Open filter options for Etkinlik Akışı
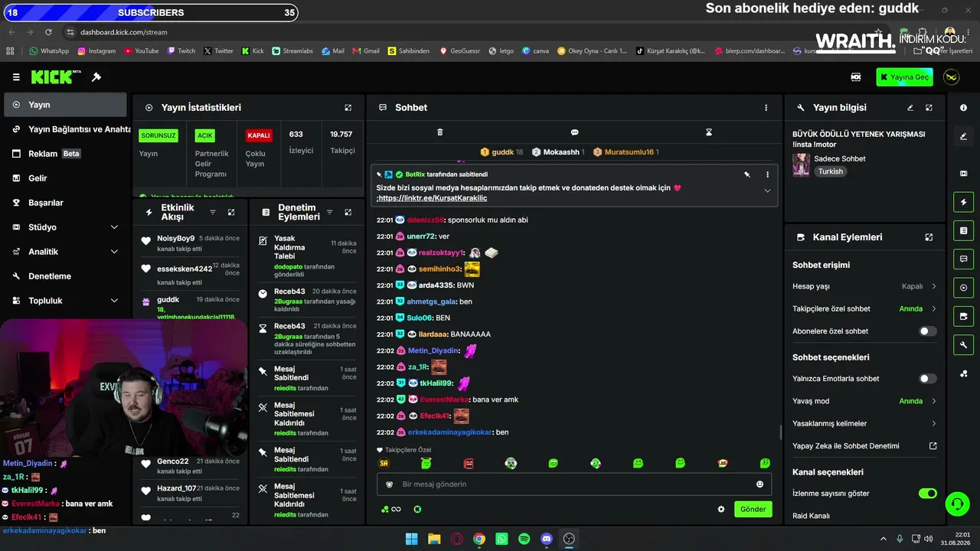 (213, 212)
